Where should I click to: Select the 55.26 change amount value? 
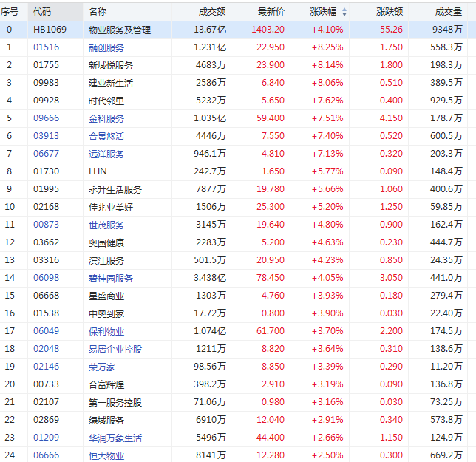391,30
